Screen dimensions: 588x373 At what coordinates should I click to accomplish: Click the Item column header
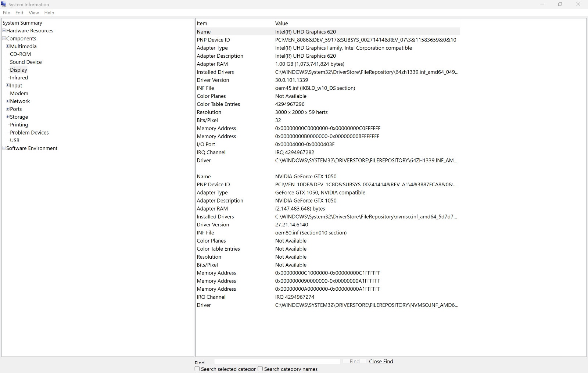click(234, 24)
